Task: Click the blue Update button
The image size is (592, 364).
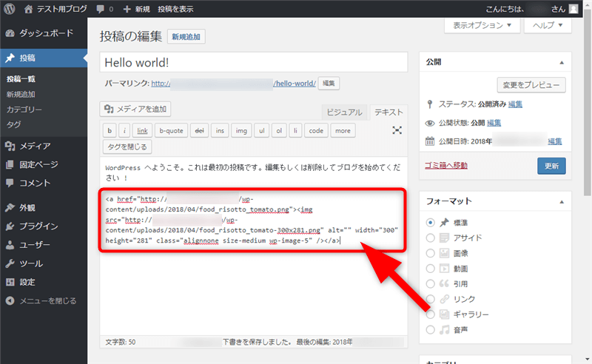Action: click(552, 166)
